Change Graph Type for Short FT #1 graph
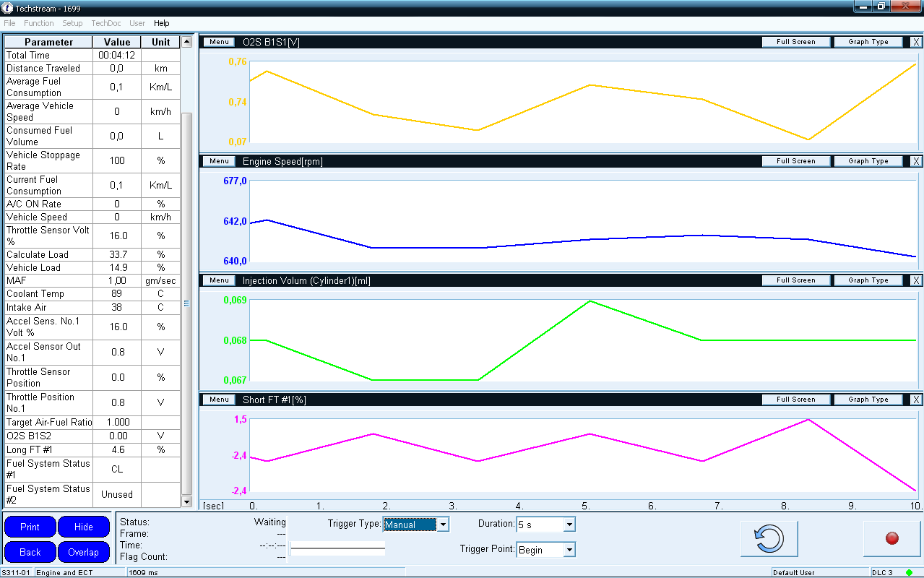 coord(868,400)
